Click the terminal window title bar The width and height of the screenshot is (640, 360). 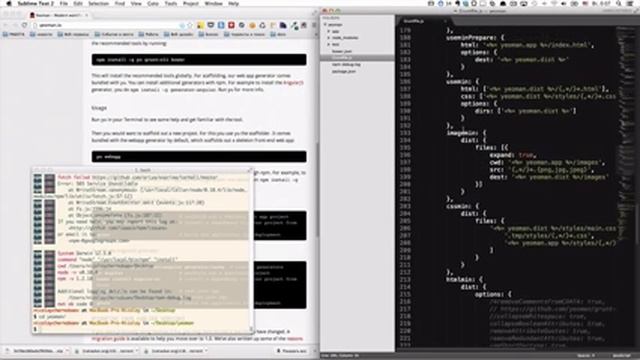click(143, 170)
